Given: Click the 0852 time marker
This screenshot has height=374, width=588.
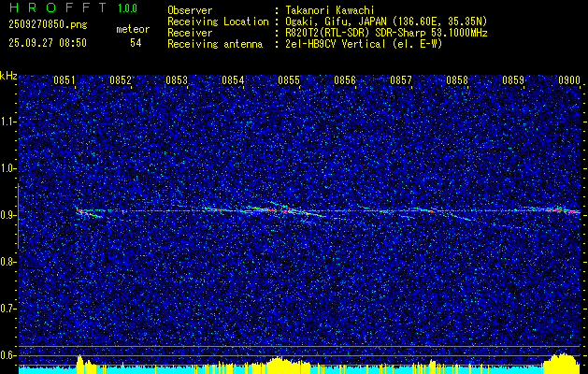Looking at the screenshot, I should [121, 80].
